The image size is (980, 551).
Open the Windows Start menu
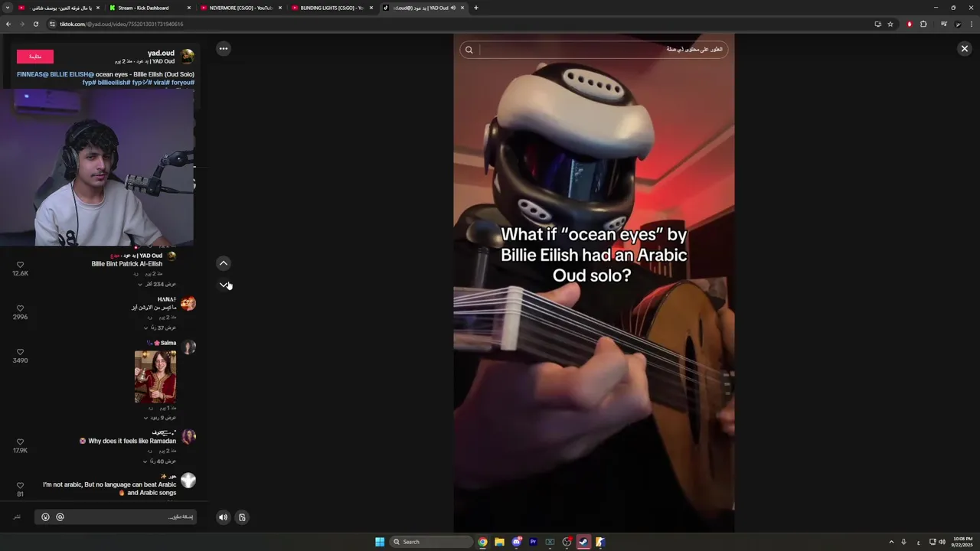(380, 542)
